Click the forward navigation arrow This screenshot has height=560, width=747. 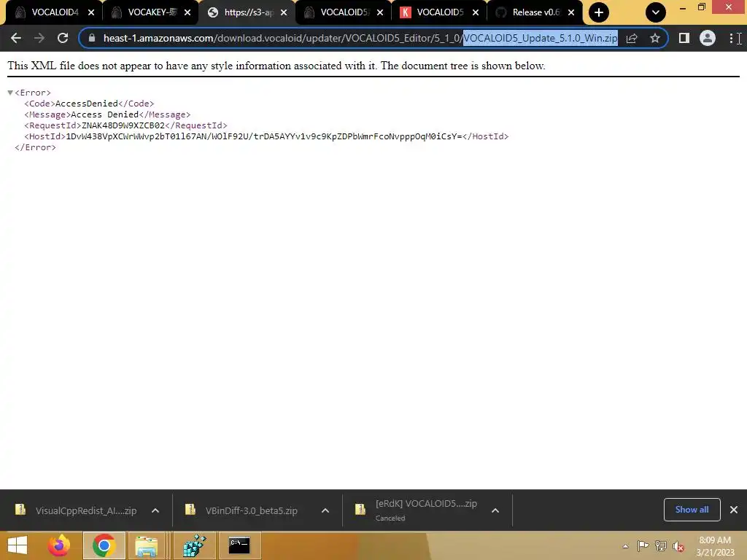point(39,38)
